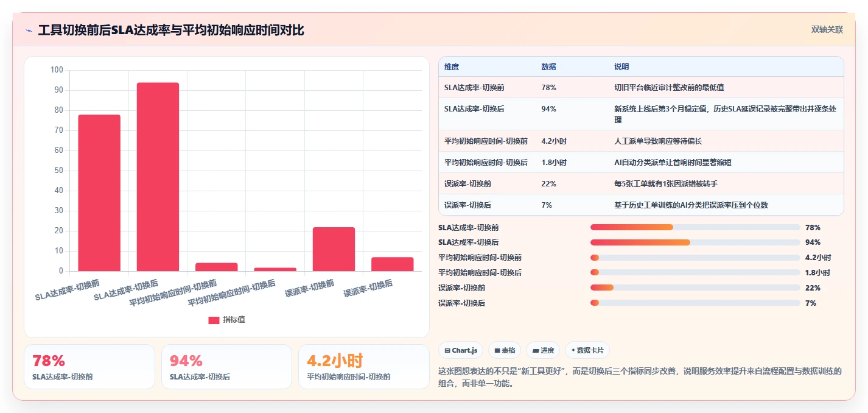
Task: Click the 平均初始响应时间-切换前 chart bar
Action: (216, 267)
